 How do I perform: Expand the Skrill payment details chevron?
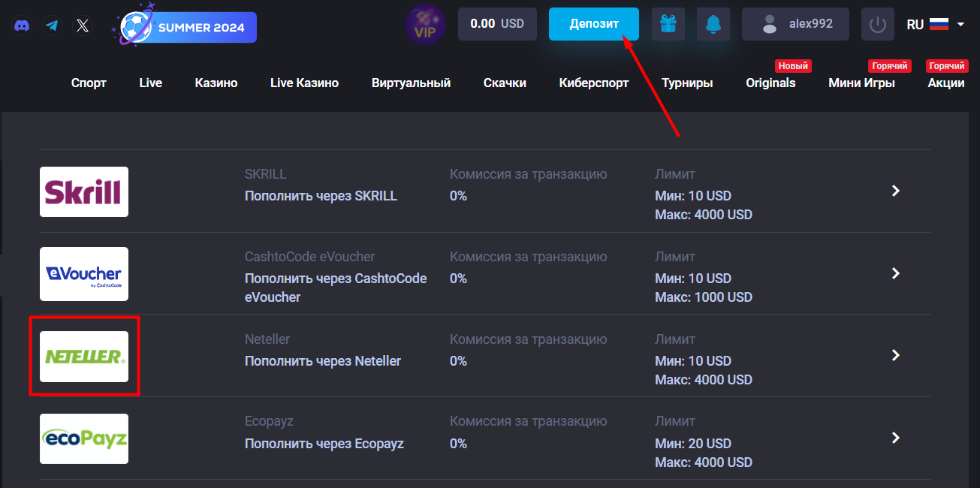[895, 191]
